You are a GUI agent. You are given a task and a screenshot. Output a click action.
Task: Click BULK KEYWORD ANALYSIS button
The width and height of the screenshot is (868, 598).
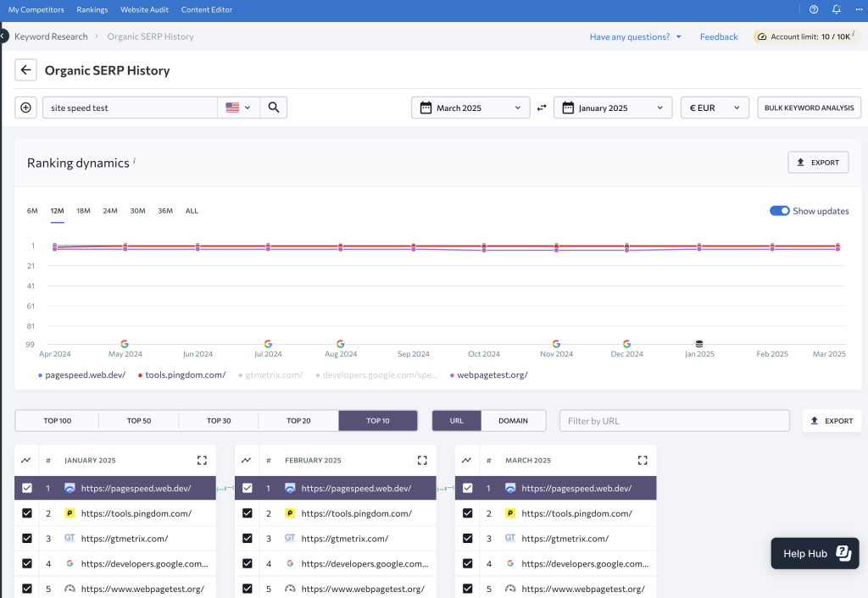[809, 108]
